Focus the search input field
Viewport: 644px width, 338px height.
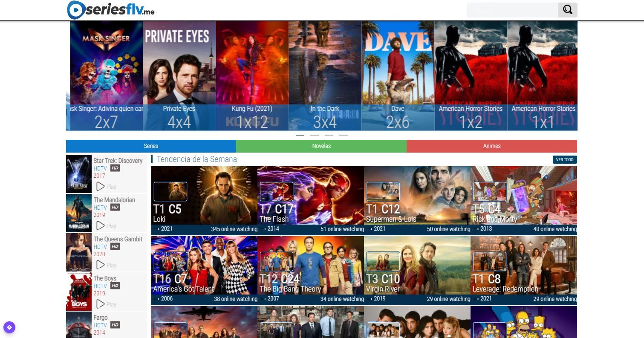(512, 10)
